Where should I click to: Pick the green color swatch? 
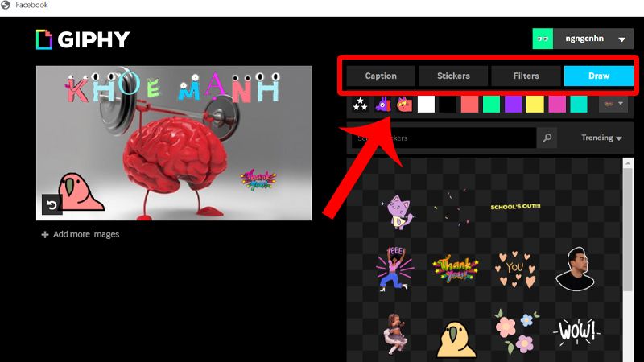click(491, 105)
